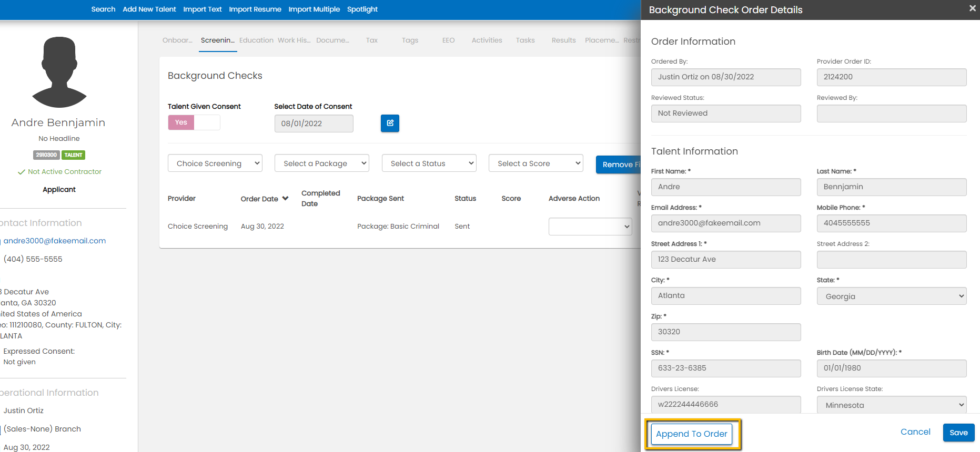Toggle the Talent Given Consent switch
980x452 pixels.
tap(194, 122)
